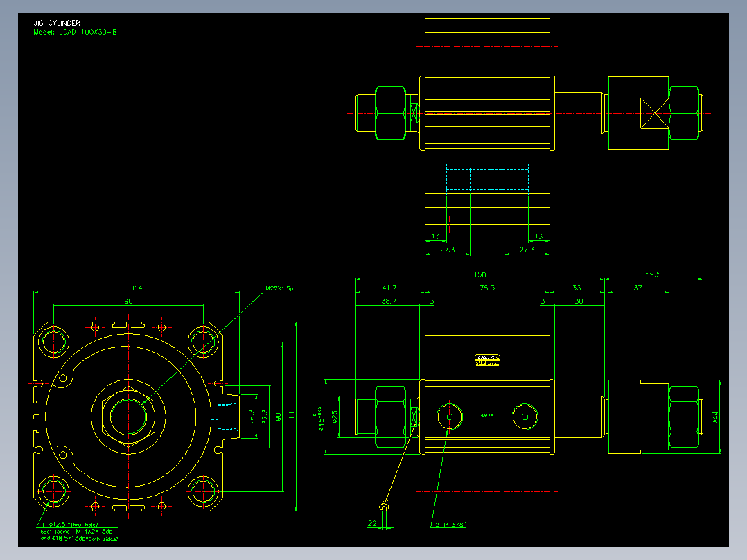This screenshot has width=747, height=560.
Task: Select the '41.7' dimension text
Action: 389,288
